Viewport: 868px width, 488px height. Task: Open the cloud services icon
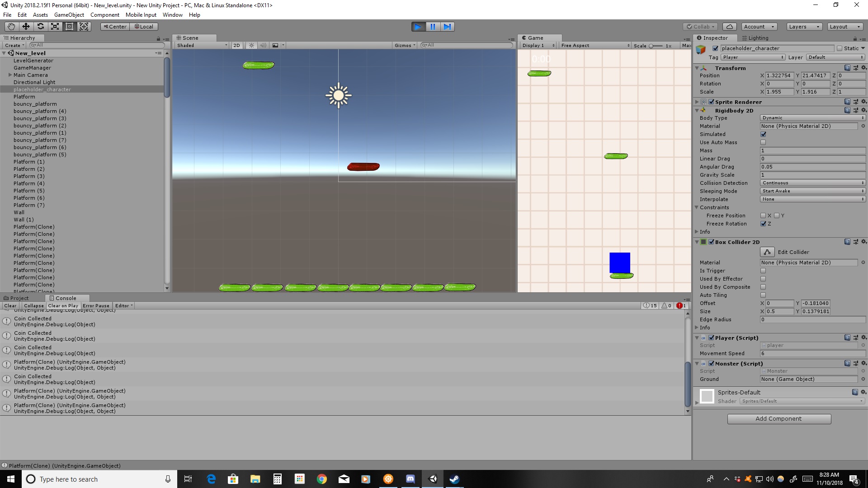pyautogui.click(x=729, y=27)
